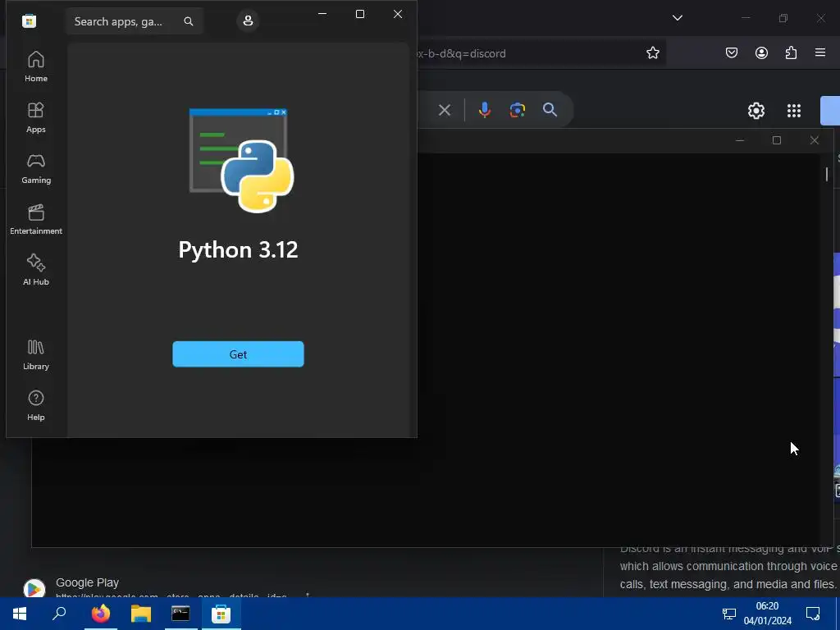Open File Explorer from taskbar
Viewport: 840px width, 630px height.
tap(141, 614)
